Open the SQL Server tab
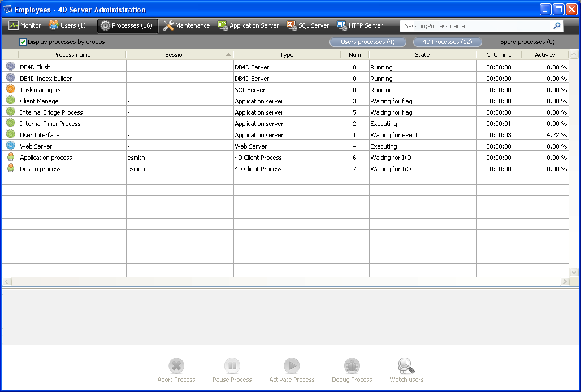This screenshot has width=581, height=392. [307, 25]
